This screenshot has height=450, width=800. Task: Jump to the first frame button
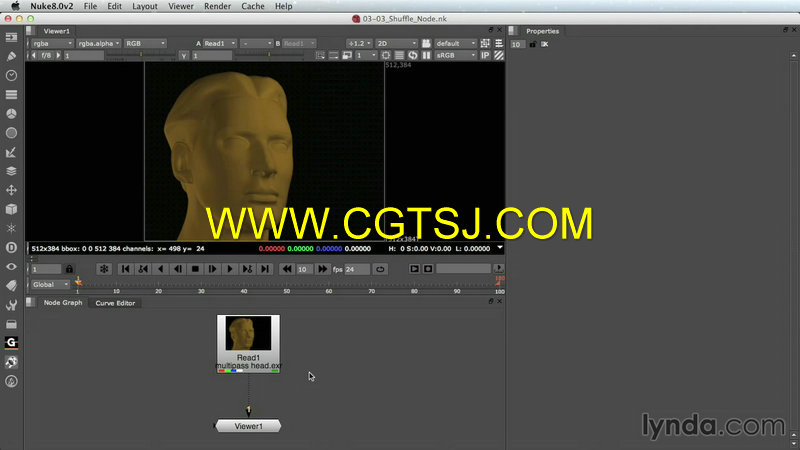126,269
